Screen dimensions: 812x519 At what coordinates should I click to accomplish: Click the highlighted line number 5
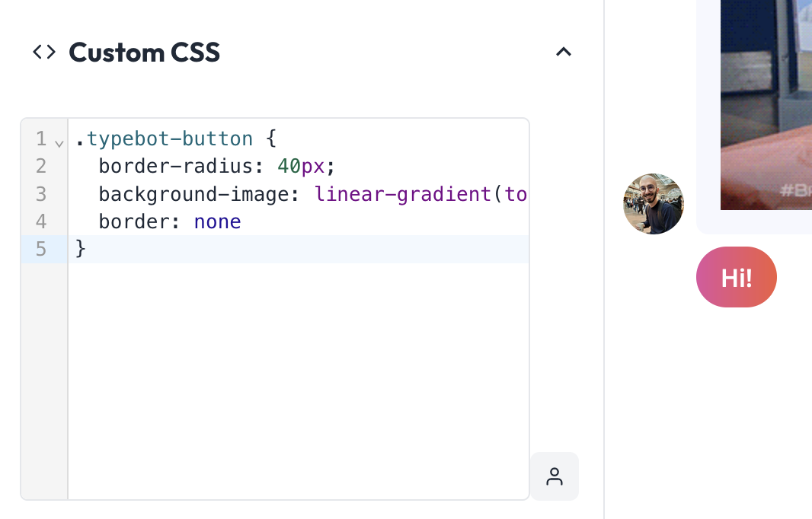pyautogui.click(x=41, y=249)
